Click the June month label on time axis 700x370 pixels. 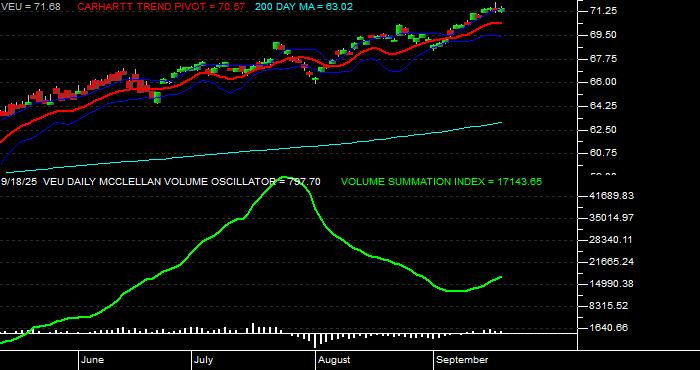tap(93, 360)
